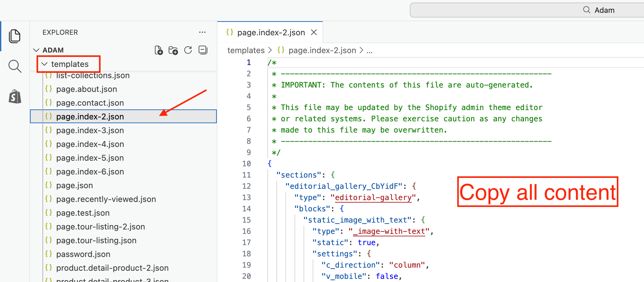Click the Adam command search box
The image size is (644, 282).
coord(527,10)
